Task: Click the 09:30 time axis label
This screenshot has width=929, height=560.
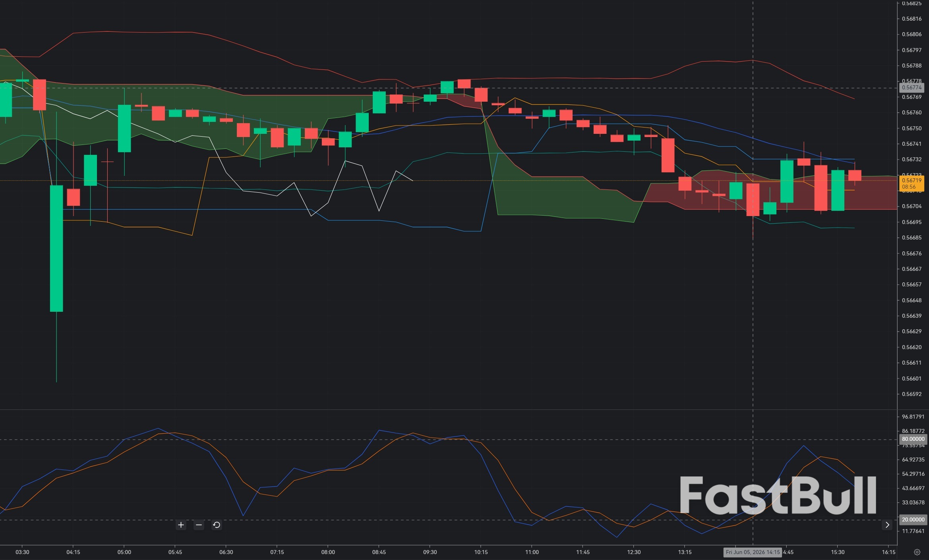Action: [430, 552]
